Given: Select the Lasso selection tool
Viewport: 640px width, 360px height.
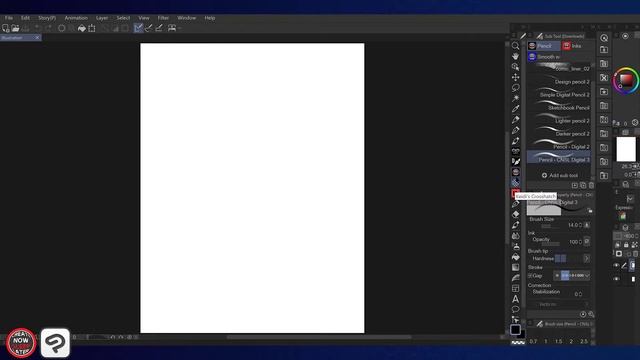Looking at the screenshot, I should click(516, 88).
